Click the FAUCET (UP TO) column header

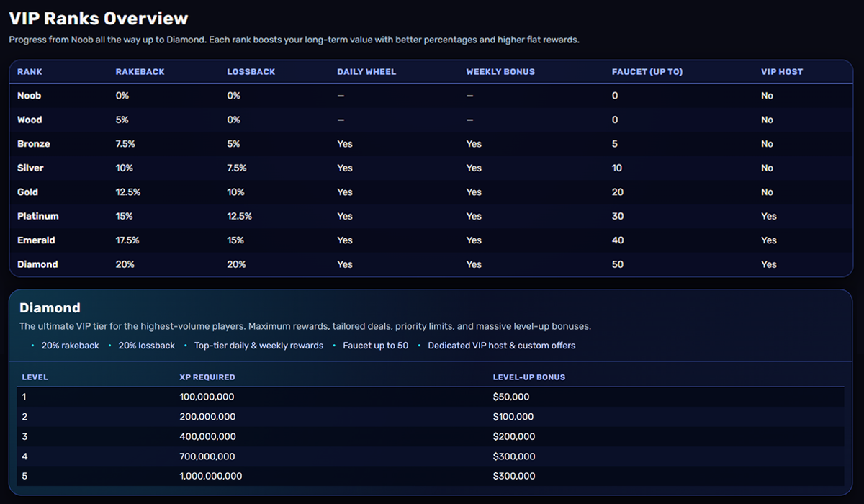click(647, 72)
